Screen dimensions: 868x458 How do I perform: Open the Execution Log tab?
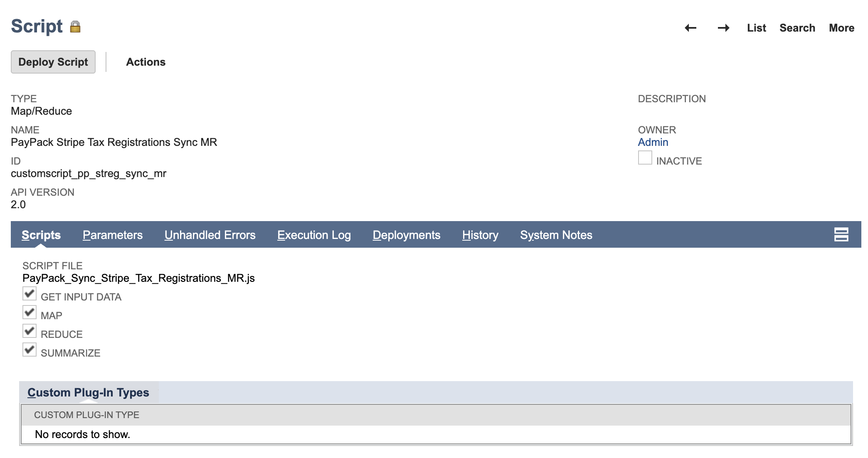314,235
